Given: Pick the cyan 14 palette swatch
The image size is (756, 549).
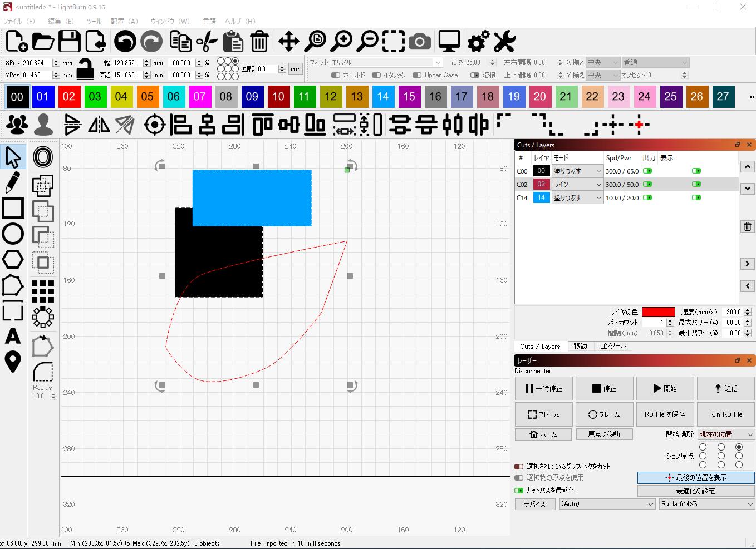Looking at the screenshot, I should coord(383,97).
